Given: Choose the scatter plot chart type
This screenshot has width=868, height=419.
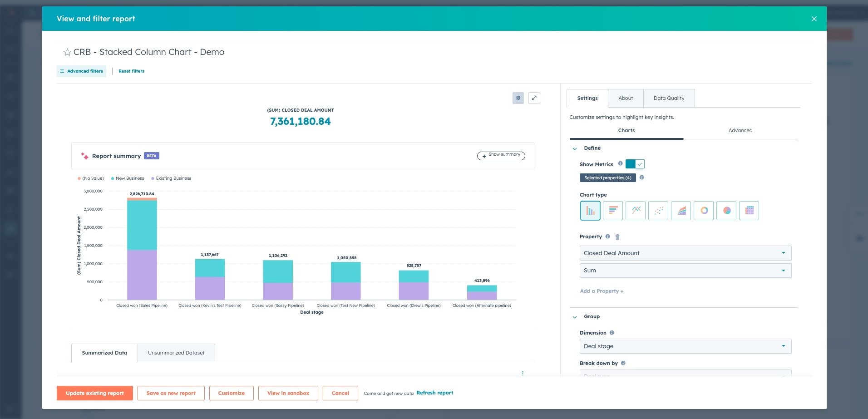Looking at the screenshot, I should click(x=658, y=211).
